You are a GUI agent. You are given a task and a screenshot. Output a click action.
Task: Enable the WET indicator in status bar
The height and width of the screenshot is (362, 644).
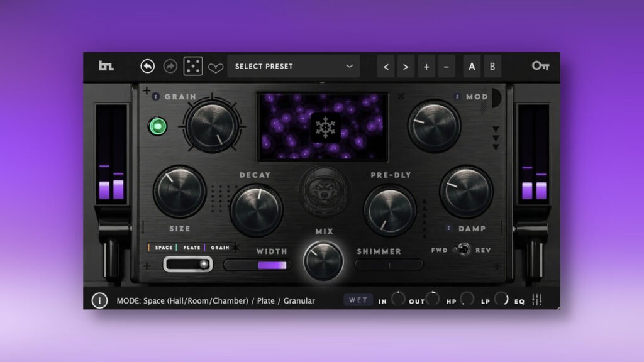tap(358, 300)
